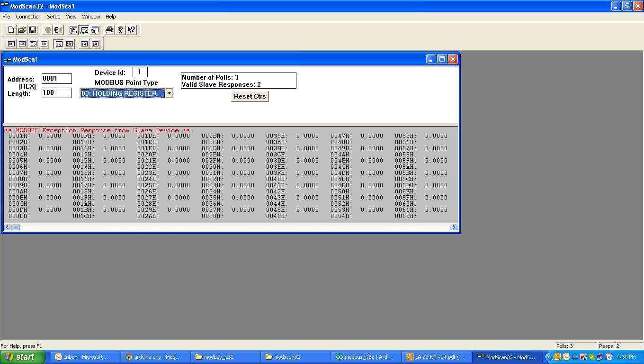Click register 0061H value
The image size is (644, 364).
point(436,210)
